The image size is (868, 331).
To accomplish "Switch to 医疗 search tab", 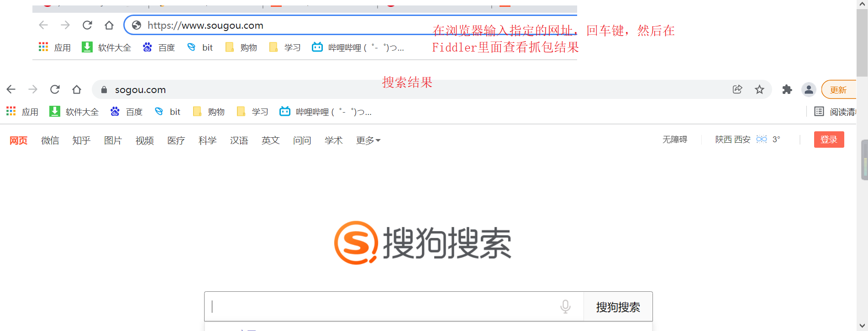I will click(x=176, y=140).
